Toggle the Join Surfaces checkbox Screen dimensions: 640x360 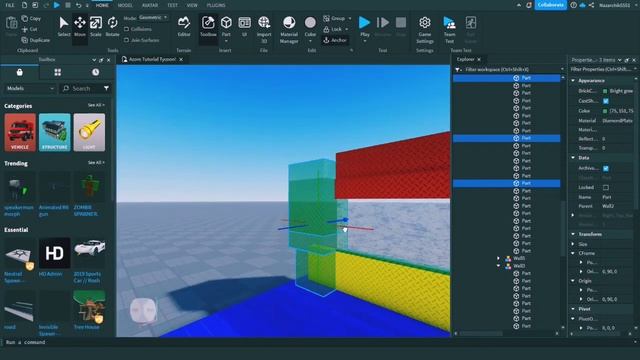tap(127, 40)
